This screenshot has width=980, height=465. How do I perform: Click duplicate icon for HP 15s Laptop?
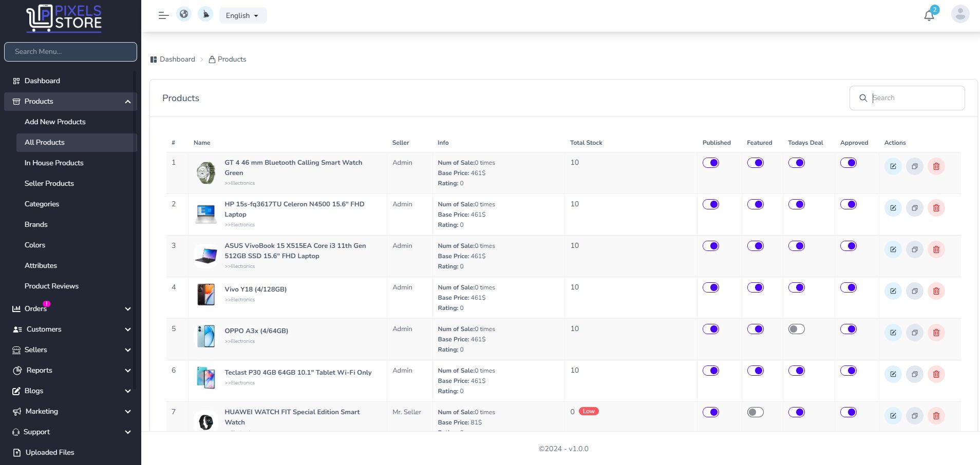pos(914,208)
